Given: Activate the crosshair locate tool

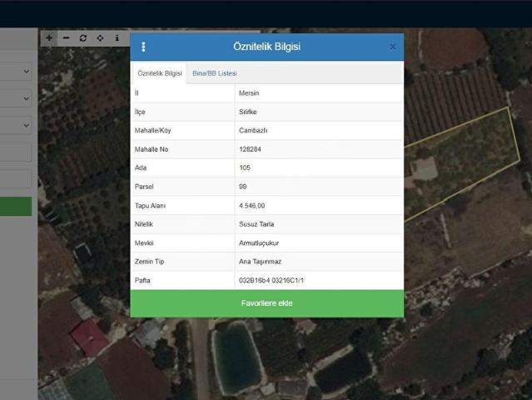Looking at the screenshot, I should coord(100,37).
